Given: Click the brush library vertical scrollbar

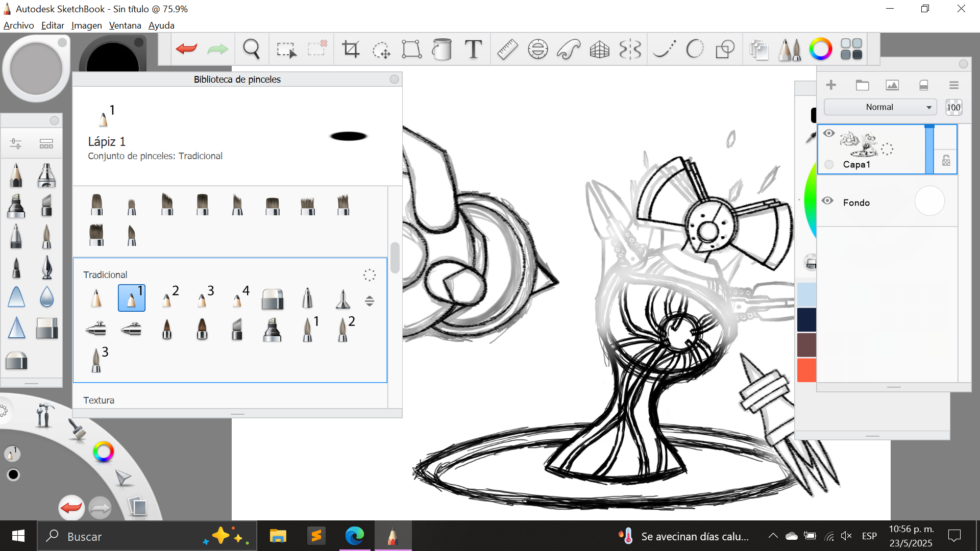Looking at the screenshot, I should point(395,258).
